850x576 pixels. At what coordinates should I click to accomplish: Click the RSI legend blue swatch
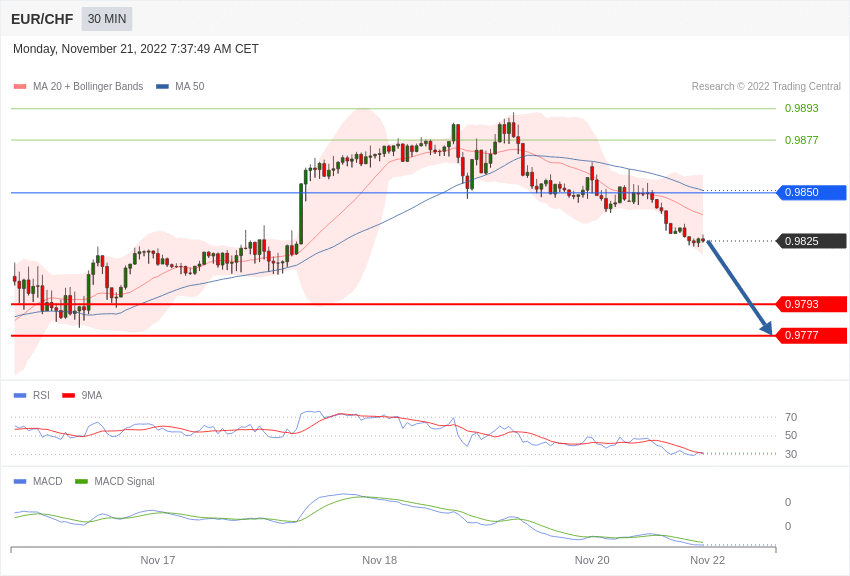tap(20, 396)
